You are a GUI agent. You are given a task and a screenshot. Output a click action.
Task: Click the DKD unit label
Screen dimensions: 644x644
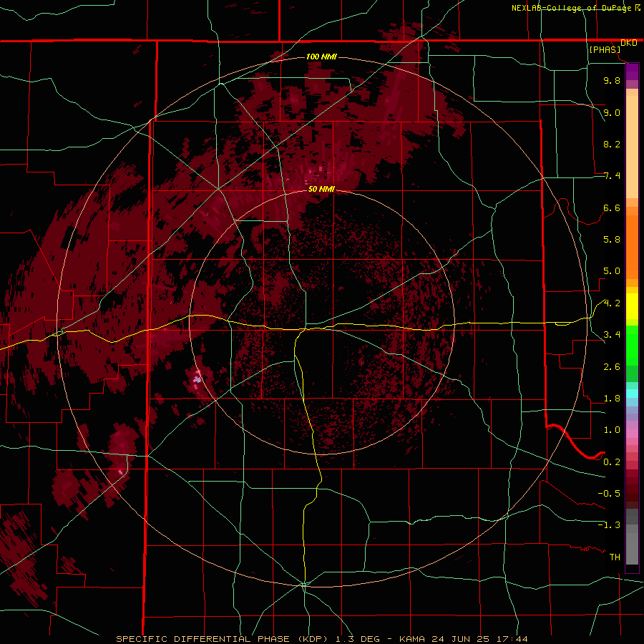(x=629, y=43)
